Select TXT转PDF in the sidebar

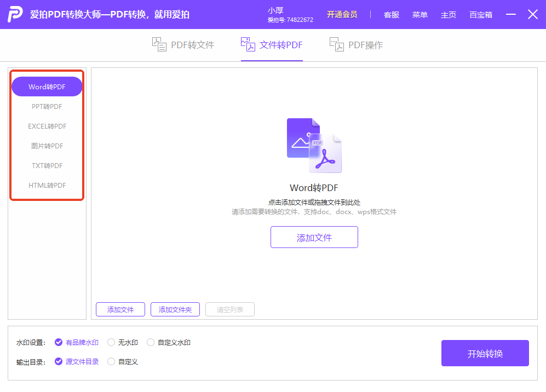[47, 166]
